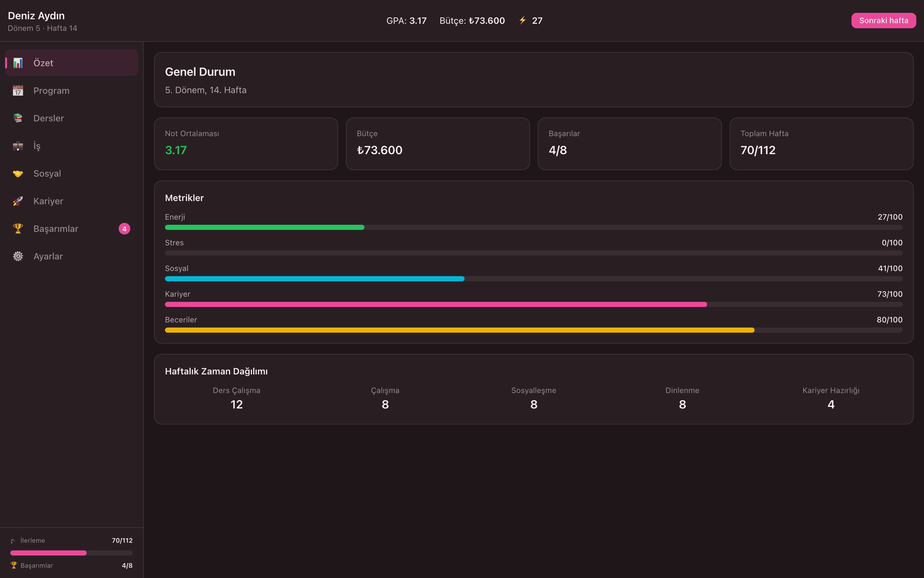
Task: Click the Program calendar icon
Action: (x=18, y=91)
